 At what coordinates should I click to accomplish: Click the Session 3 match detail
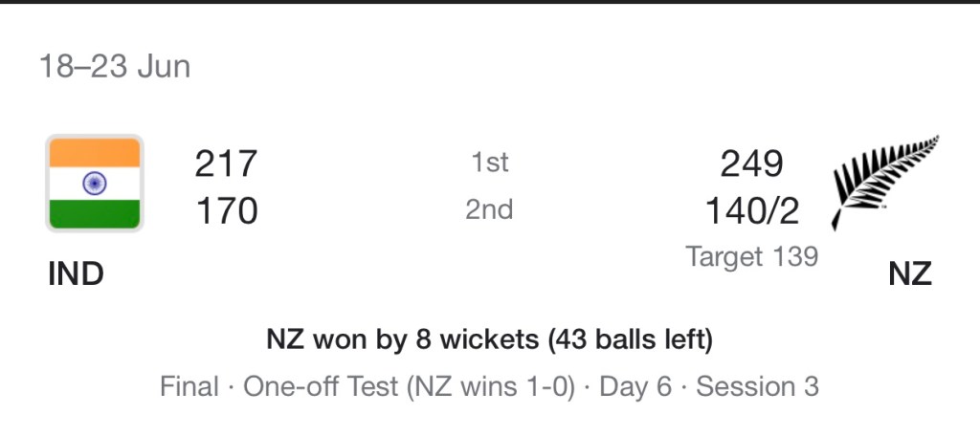pyautogui.click(x=757, y=386)
